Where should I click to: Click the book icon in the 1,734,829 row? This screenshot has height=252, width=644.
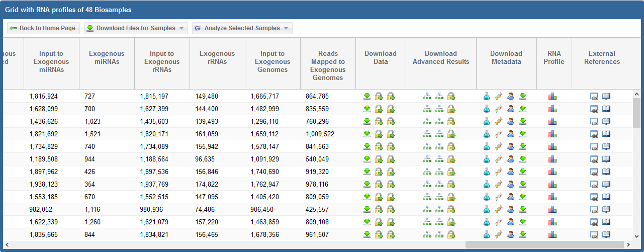pos(606,146)
